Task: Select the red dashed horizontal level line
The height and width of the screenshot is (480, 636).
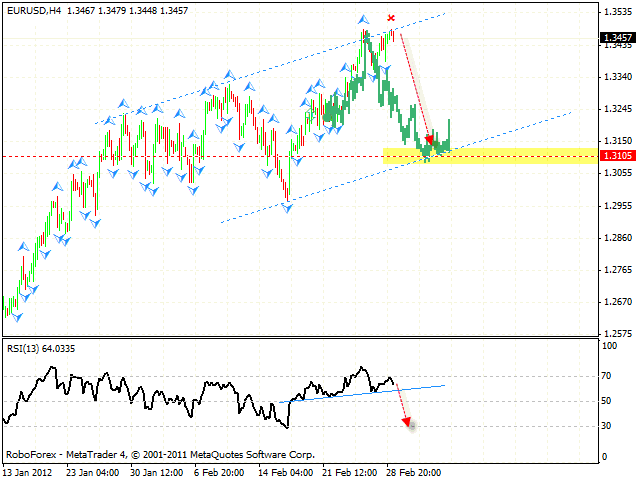Action: coord(200,157)
